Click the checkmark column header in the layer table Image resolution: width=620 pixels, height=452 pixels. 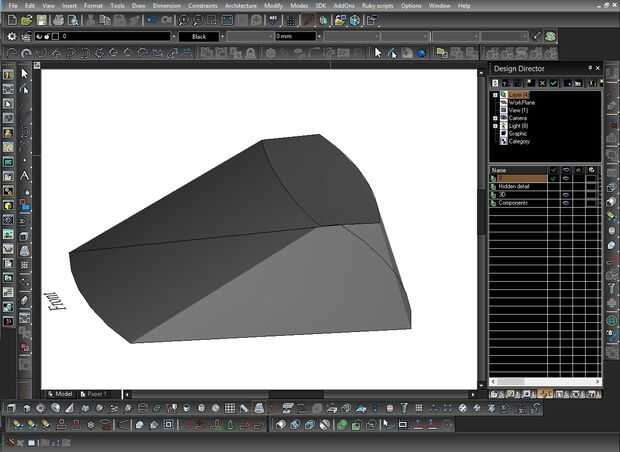(x=553, y=170)
